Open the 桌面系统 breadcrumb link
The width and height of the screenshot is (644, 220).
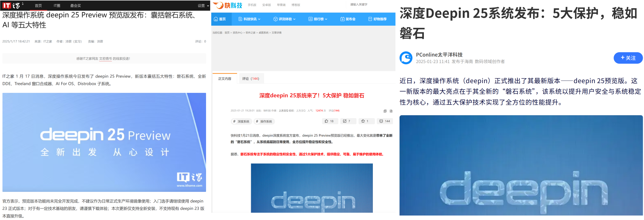(x=263, y=33)
